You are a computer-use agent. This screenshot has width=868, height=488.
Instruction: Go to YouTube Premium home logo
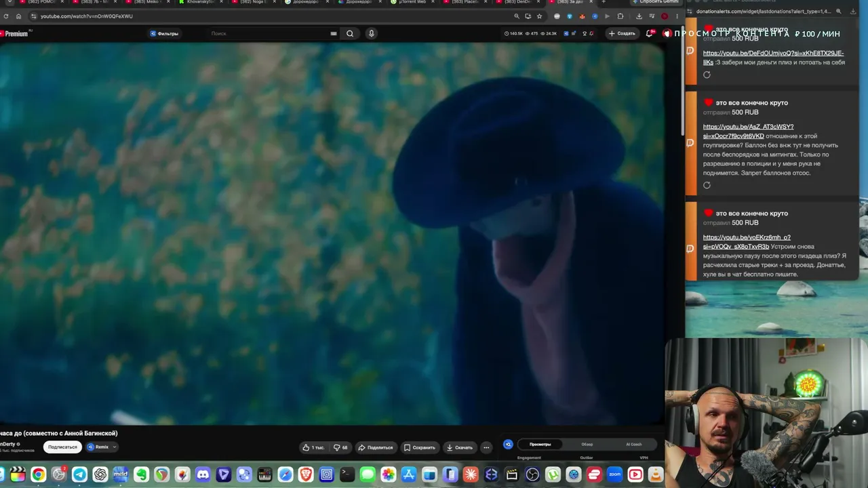[15, 33]
